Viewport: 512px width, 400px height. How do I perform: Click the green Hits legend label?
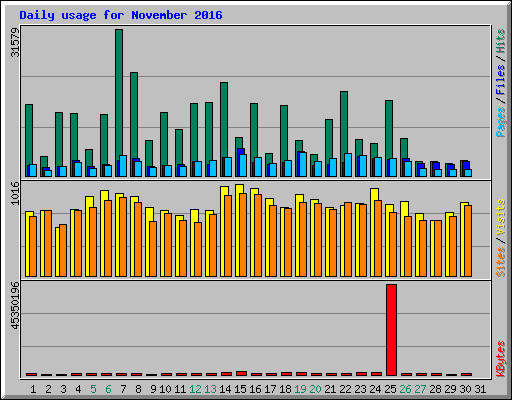click(x=501, y=41)
